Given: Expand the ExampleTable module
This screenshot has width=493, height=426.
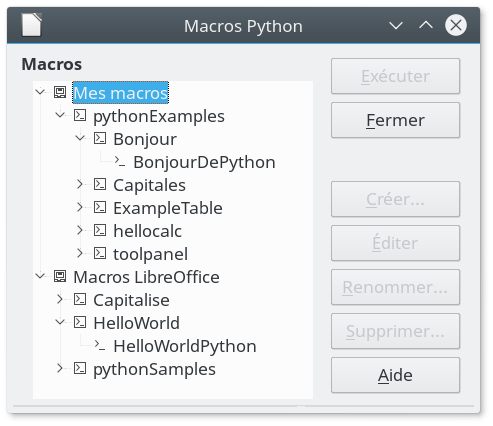Looking at the screenshot, I should tap(80, 207).
